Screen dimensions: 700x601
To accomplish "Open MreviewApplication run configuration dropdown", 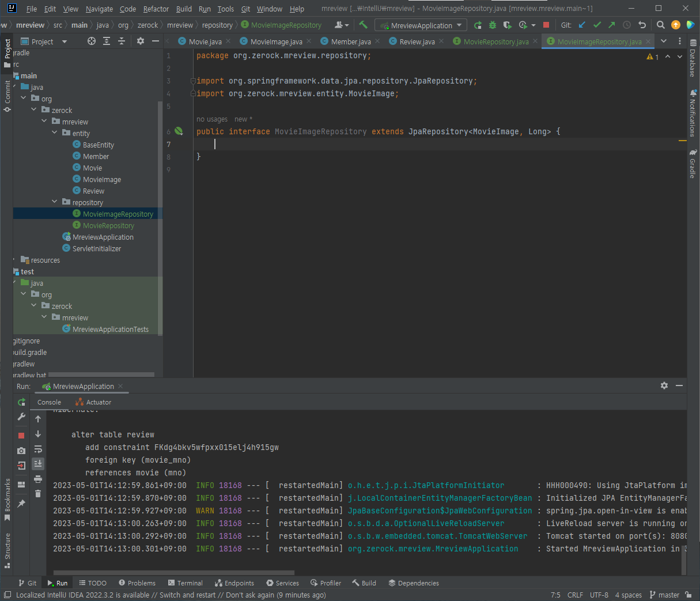I will coord(421,25).
